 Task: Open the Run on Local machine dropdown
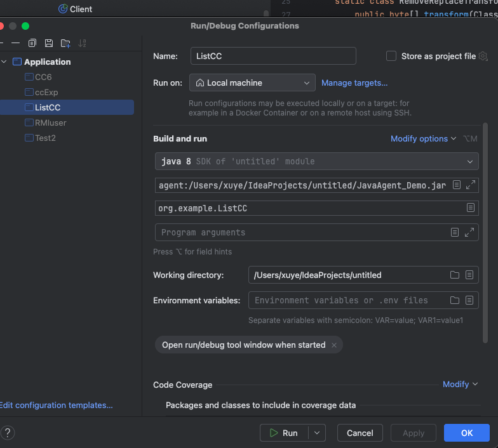pos(253,82)
